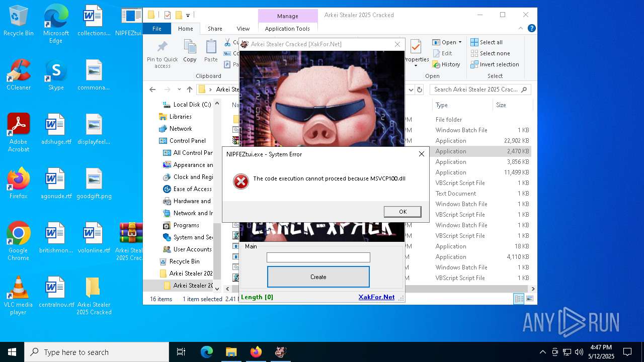Click the Create button in Arkei Stealer
This screenshot has width=644, height=362.
318,277
